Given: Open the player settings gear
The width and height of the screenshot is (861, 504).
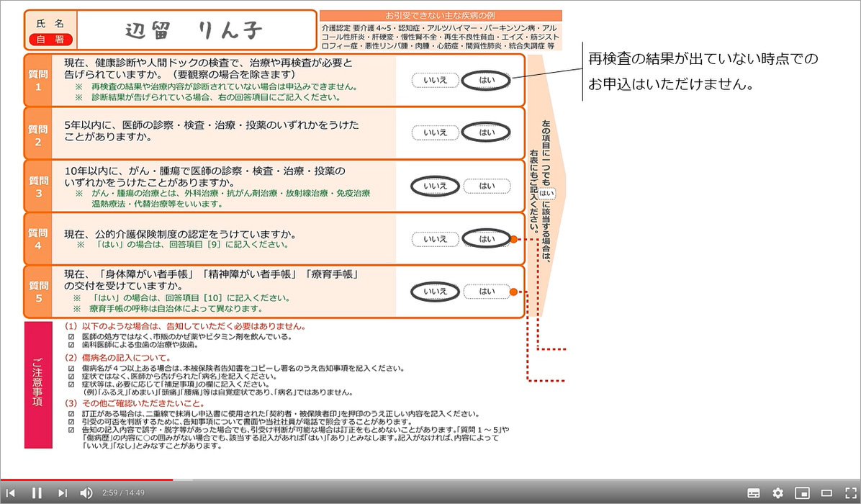Looking at the screenshot, I should tap(777, 493).
